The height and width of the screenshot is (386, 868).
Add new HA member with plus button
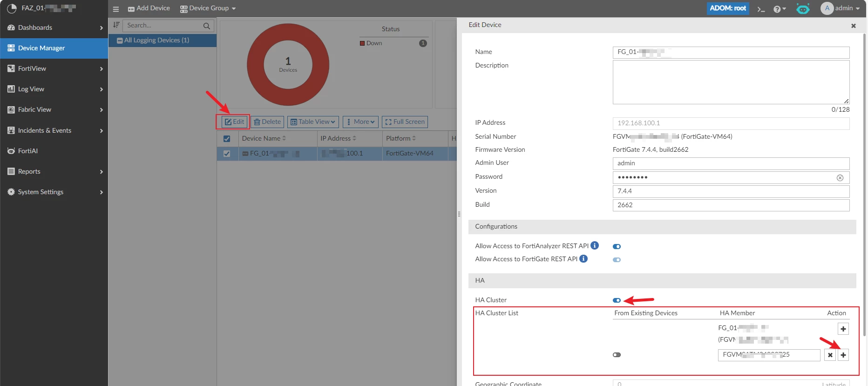coord(843,355)
